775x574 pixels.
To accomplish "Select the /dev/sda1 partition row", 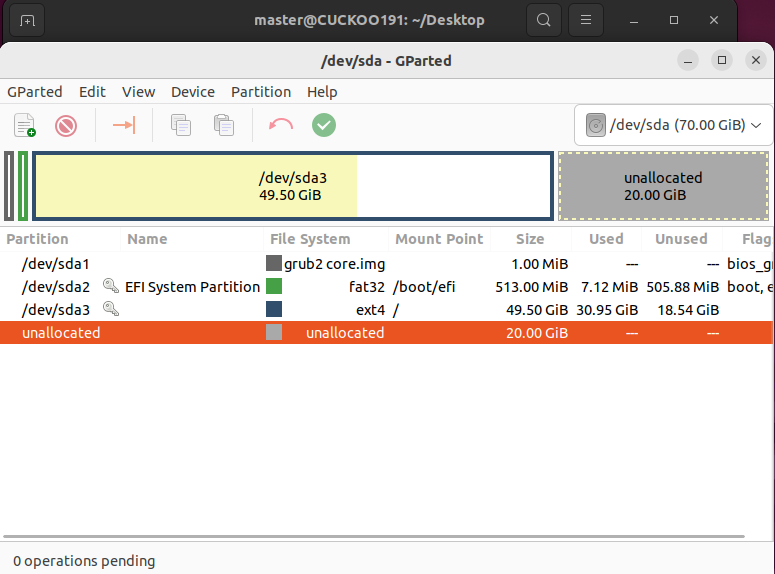I will (x=387, y=264).
